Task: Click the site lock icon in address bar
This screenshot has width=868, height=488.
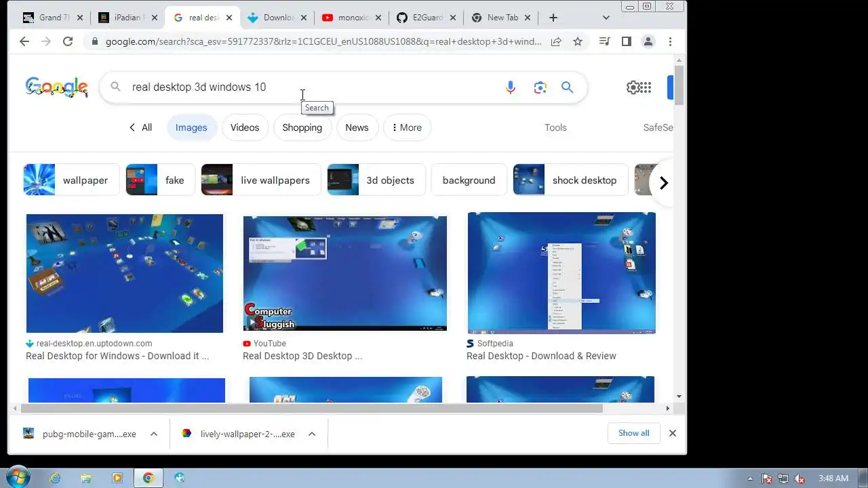Action: [x=95, y=41]
